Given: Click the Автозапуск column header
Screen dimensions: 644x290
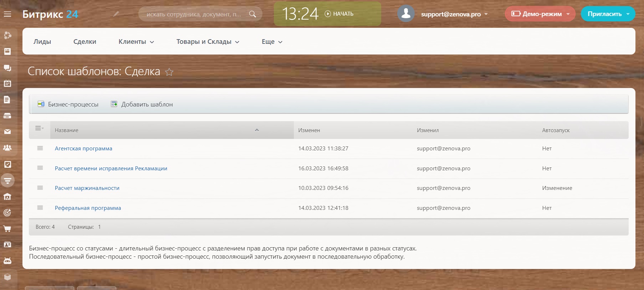Looking at the screenshot, I should (x=556, y=130).
